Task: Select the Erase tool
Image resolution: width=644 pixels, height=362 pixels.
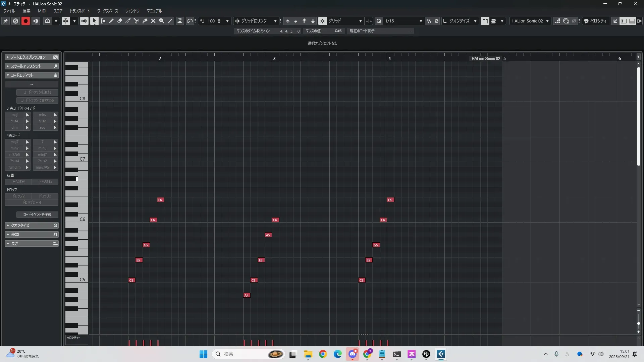Action: 120,21
